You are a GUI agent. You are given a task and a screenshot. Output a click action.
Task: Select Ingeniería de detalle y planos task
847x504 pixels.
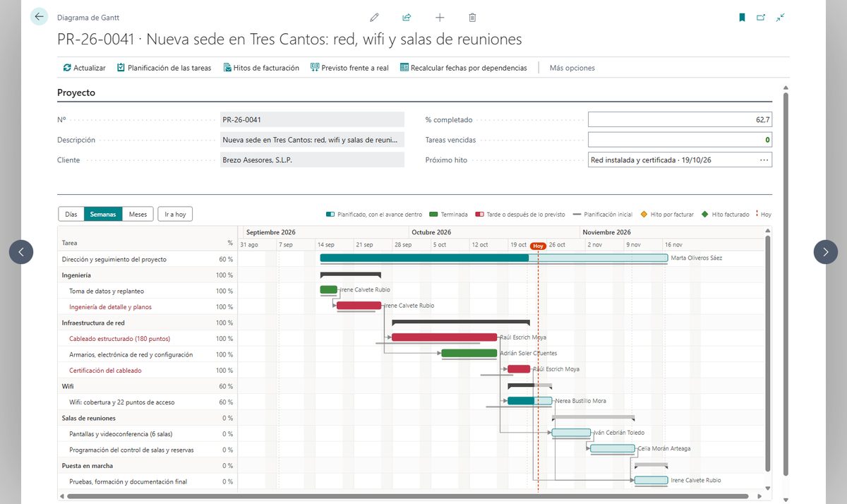(148, 307)
